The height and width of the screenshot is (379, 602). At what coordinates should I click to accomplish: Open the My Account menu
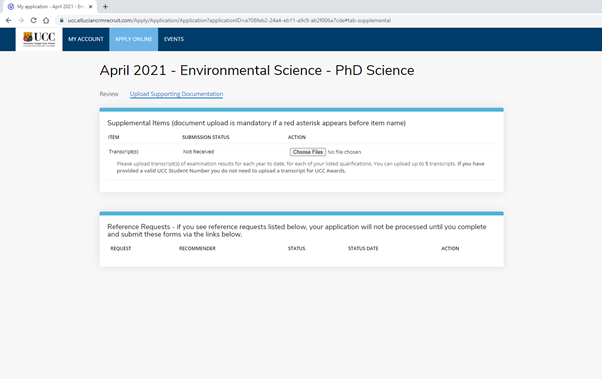pyautogui.click(x=86, y=39)
